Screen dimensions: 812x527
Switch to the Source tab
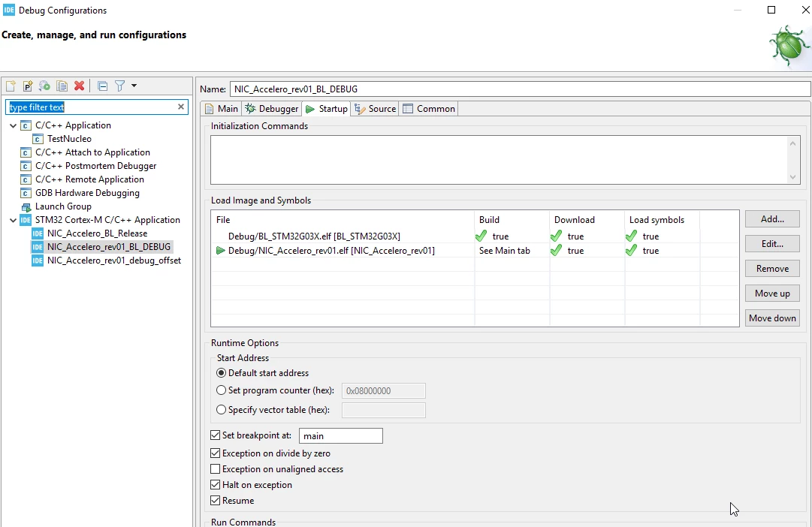(376, 109)
